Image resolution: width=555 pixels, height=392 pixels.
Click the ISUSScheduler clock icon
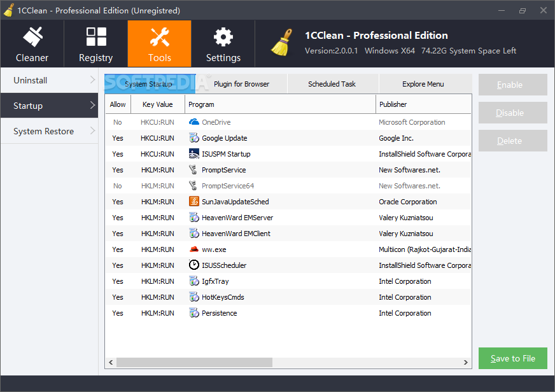(x=194, y=265)
